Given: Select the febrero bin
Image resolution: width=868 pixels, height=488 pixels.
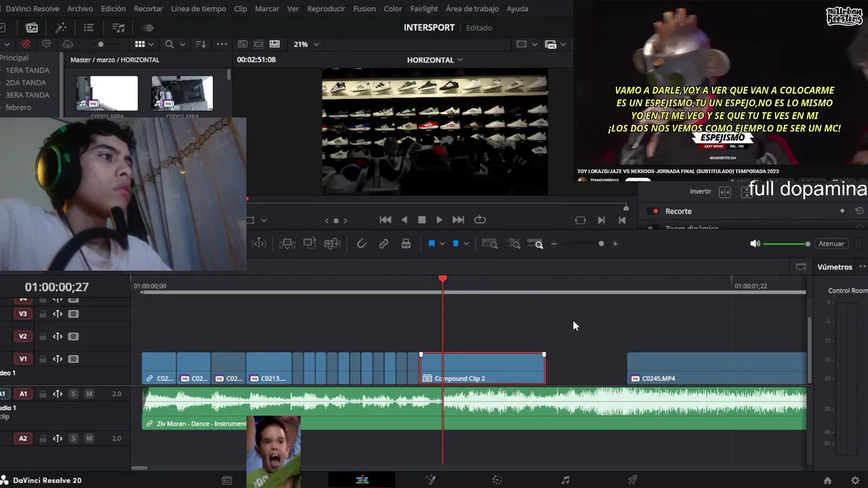Looking at the screenshot, I should pos(18,107).
